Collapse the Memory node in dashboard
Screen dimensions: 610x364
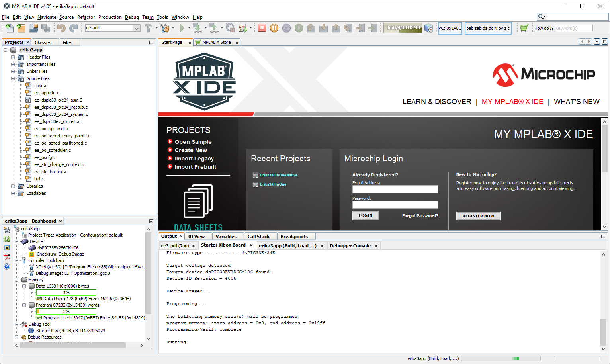click(x=17, y=280)
